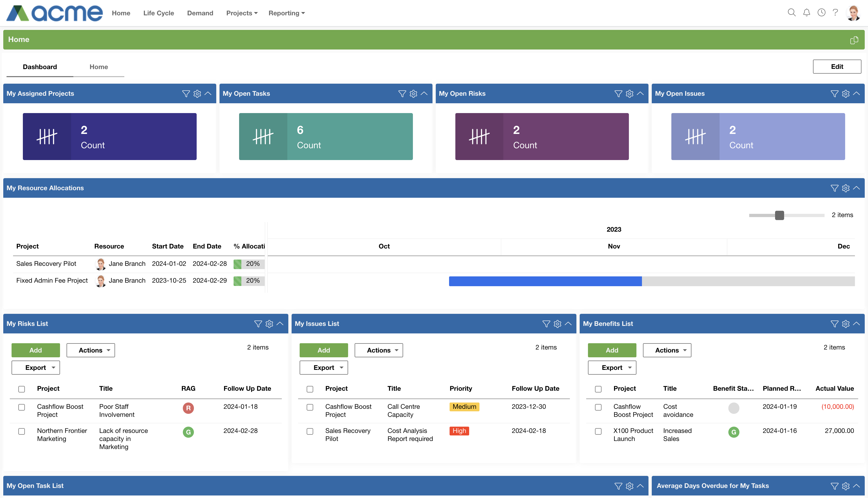Sort by Follow Up Date in Risks List
The image size is (868, 498).
click(x=247, y=388)
